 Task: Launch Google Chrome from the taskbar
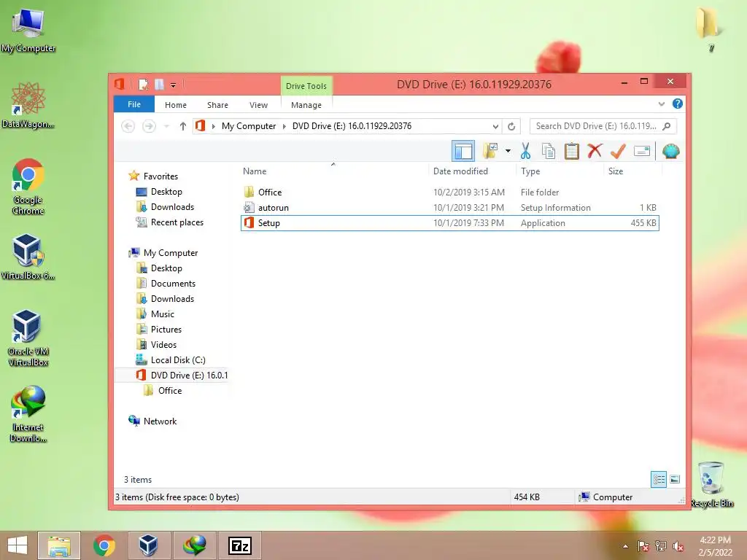104,545
